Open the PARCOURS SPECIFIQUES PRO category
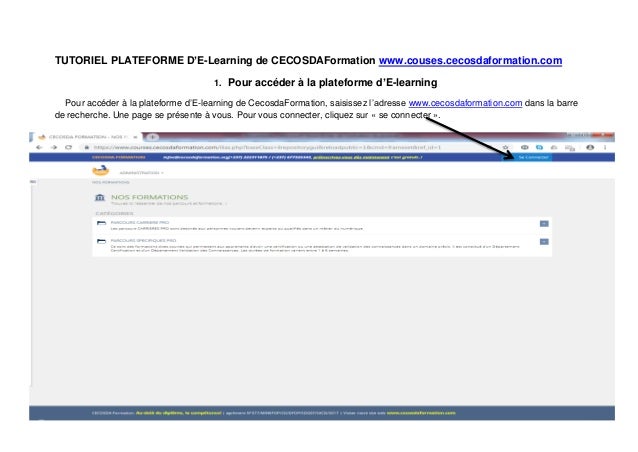638x452 pixels. click(x=143, y=240)
